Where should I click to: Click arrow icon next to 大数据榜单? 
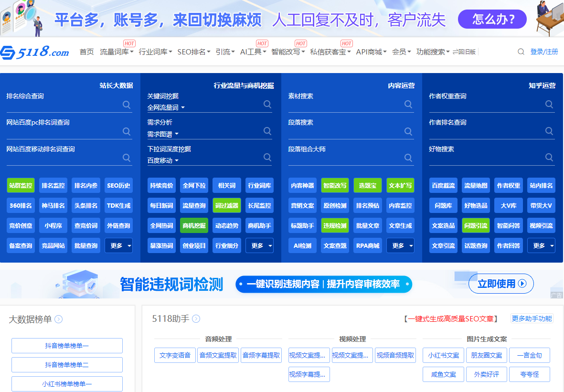pos(59,319)
